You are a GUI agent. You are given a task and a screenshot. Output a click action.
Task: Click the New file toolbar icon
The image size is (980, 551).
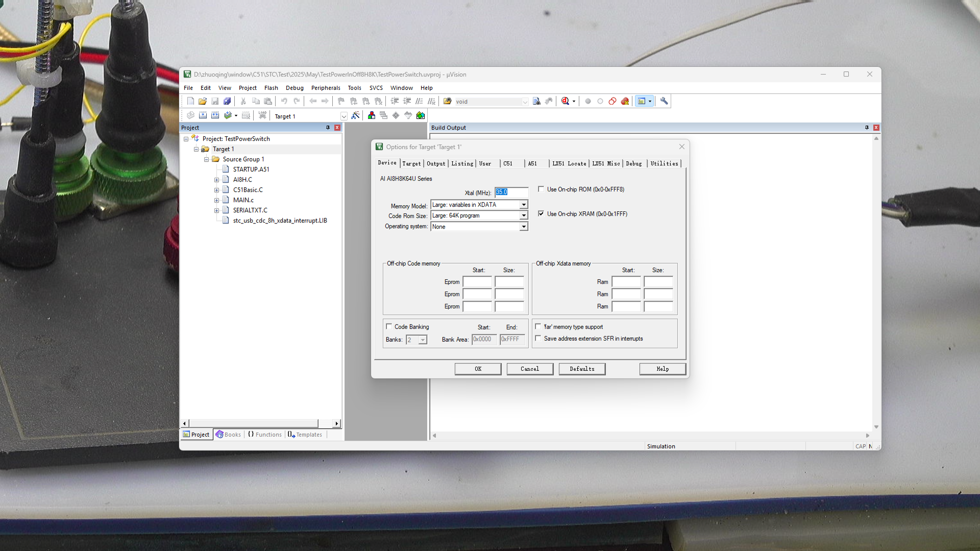[x=190, y=101]
